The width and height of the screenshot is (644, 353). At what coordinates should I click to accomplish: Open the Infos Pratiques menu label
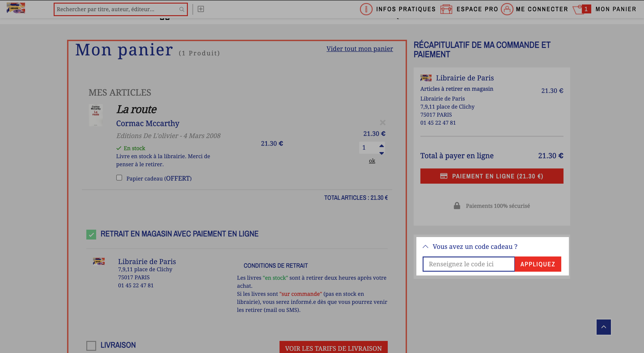tap(406, 9)
